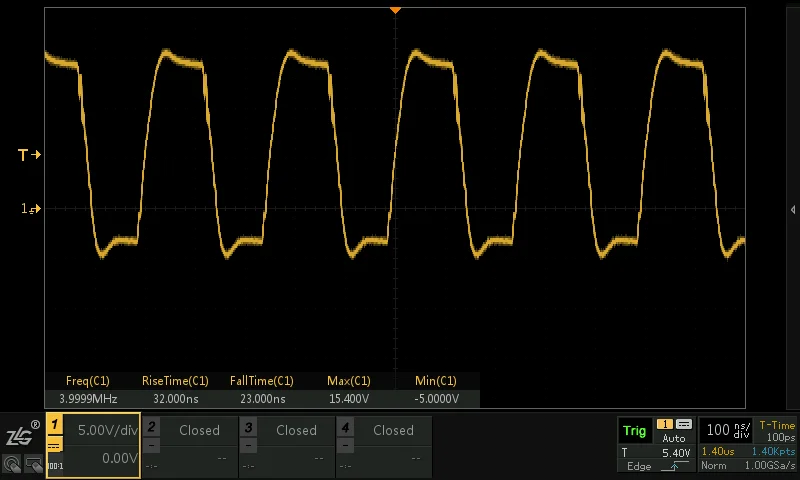Select channel 1 number badge

click(x=55, y=424)
